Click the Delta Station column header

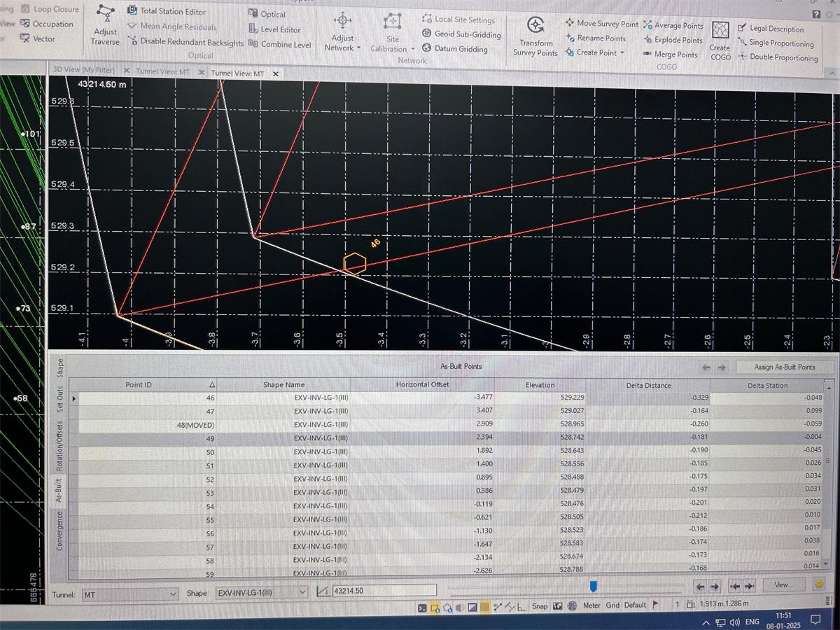[x=767, y=386]
